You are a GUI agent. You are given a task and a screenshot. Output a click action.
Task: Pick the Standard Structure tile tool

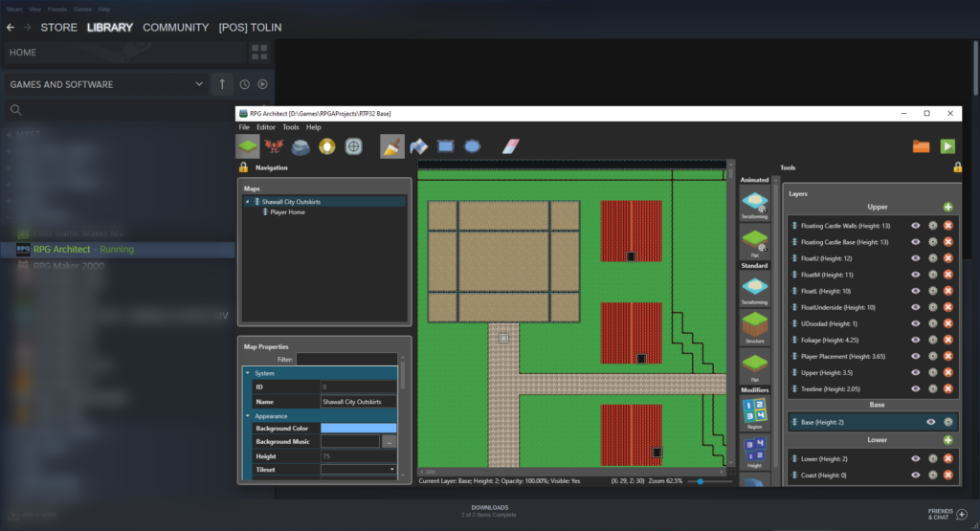tap(754, 327)
